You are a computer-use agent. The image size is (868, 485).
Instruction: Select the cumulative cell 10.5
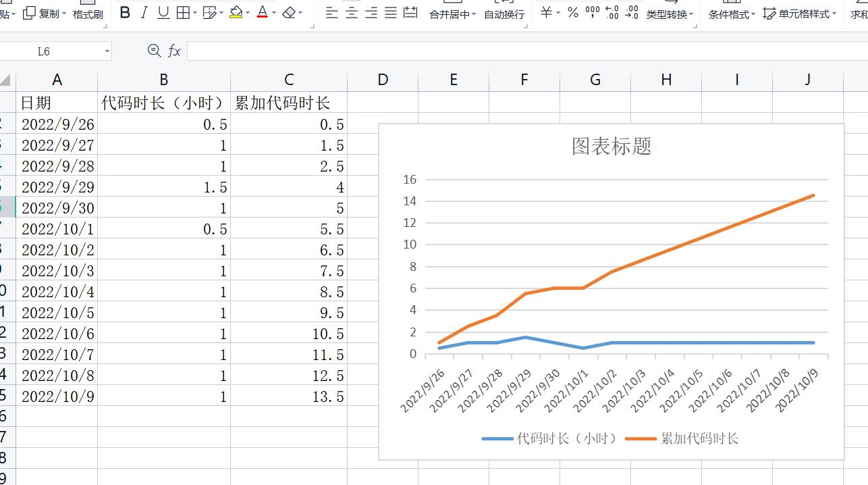(x=289, y=334)
